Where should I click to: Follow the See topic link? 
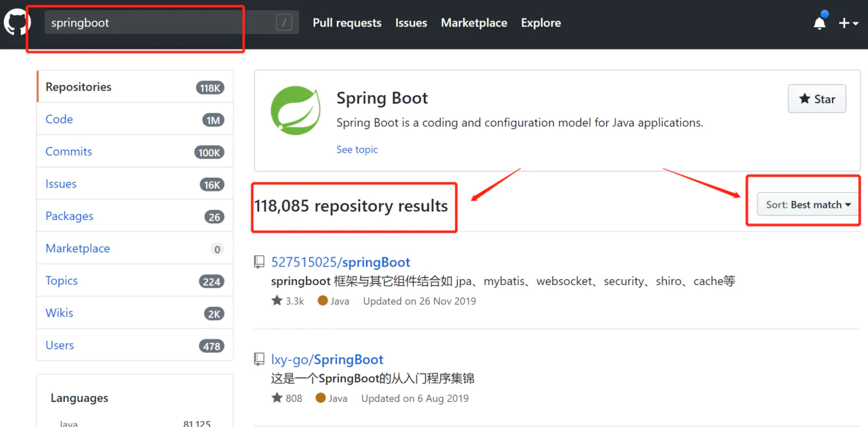pos(357,149)
